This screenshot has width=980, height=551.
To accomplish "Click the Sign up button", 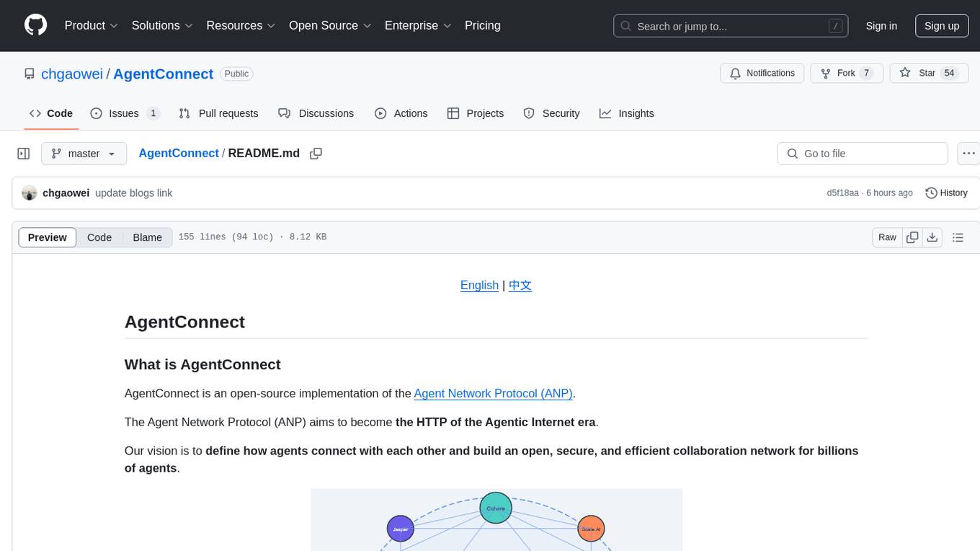I will click(942, 26).
